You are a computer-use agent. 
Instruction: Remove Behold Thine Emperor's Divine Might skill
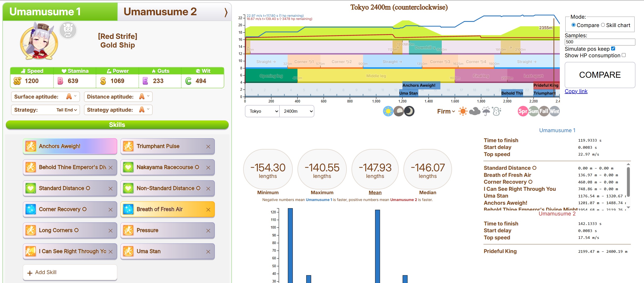pos(111,168)
